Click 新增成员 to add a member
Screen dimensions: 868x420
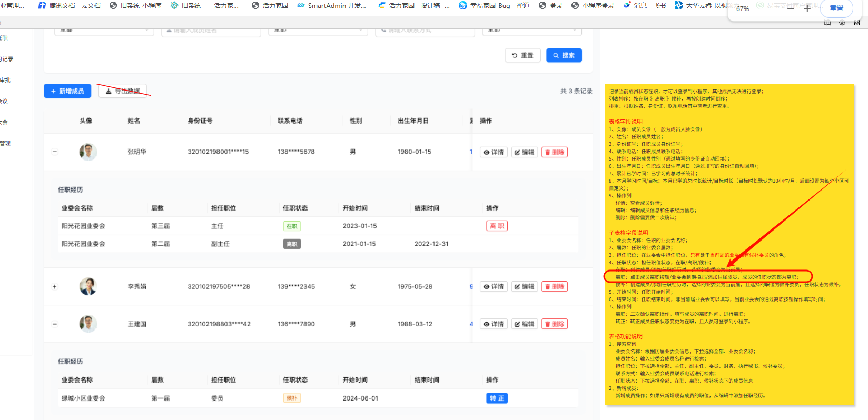(67, 91)
